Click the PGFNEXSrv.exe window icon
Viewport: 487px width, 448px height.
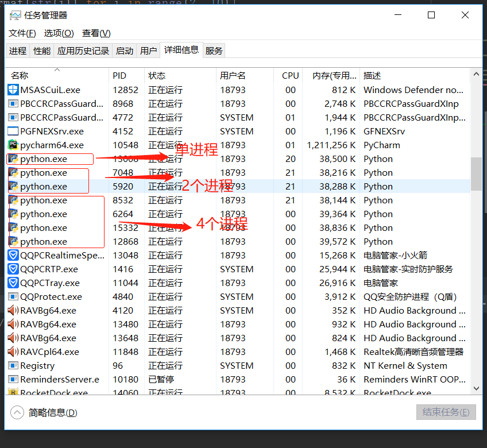pos(13,131)
